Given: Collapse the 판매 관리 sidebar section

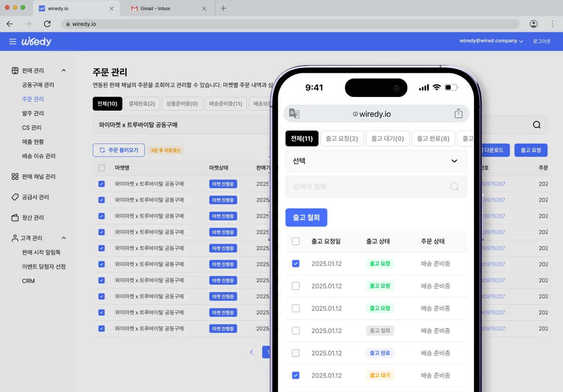Looking at the screenshot, I should [x=64, y=70].
